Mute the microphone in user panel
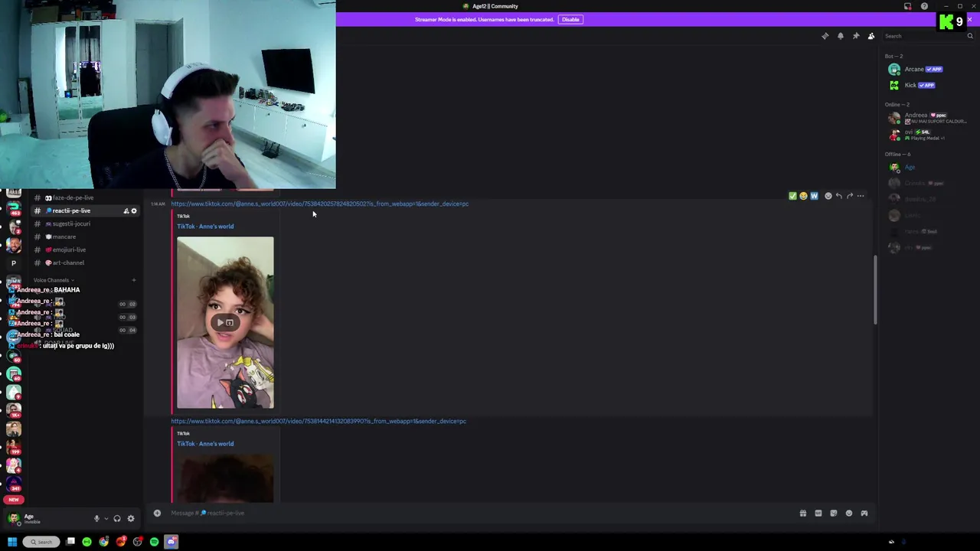The image size is (980, 551). 96,519
